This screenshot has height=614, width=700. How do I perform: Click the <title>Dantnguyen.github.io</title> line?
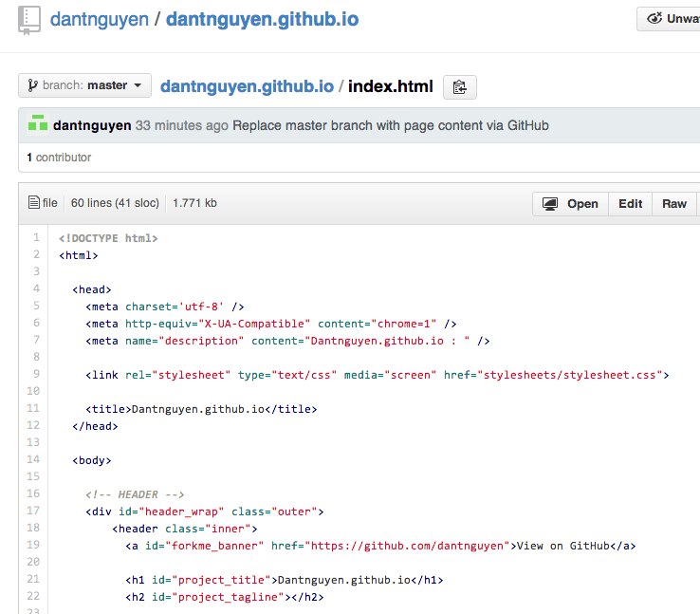click(x=201, y=409)
